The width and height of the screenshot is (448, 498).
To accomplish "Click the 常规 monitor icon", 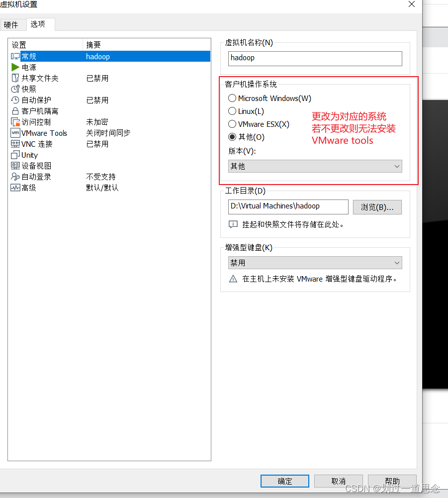I will 15,57.
